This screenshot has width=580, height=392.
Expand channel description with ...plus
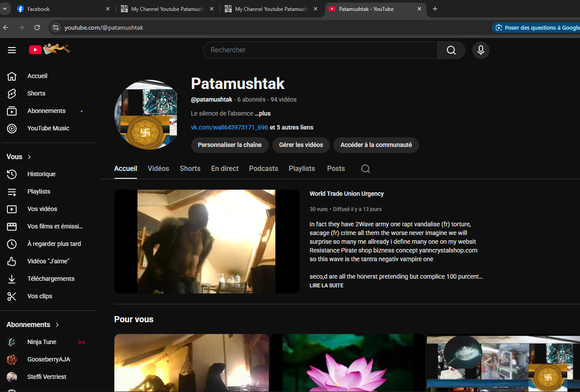263,113
